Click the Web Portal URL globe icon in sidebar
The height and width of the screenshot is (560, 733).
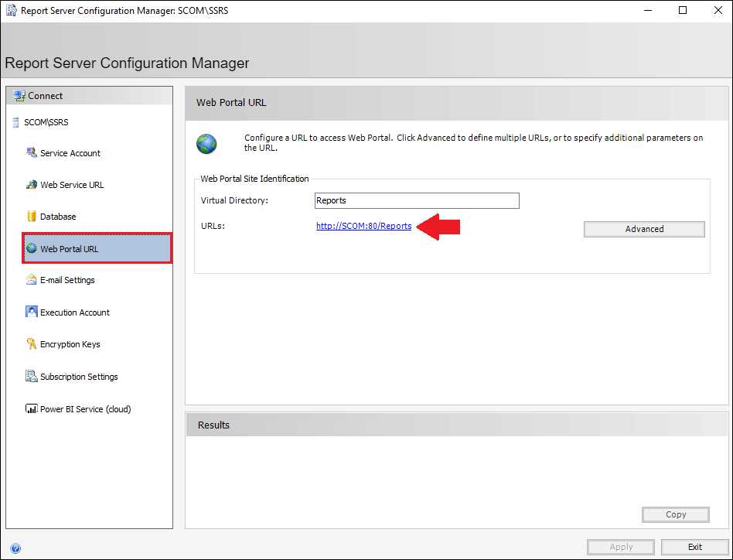pos(32,248)
